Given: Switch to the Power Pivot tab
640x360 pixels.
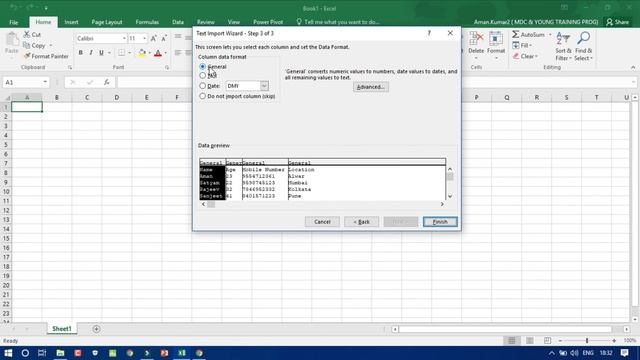Looking at the screenshot, I should pyautogui.click(x=268, y=22).
